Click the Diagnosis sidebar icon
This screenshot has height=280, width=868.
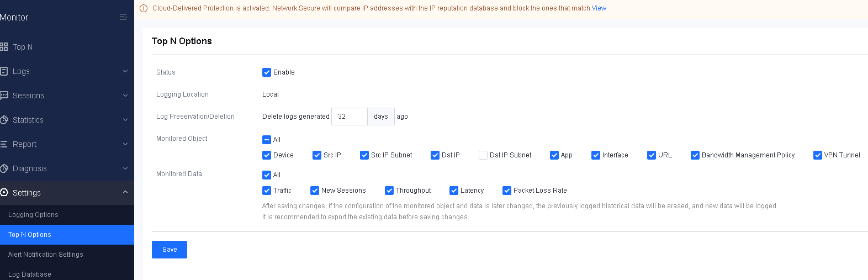pyautogui.click(x=4, y=168)
